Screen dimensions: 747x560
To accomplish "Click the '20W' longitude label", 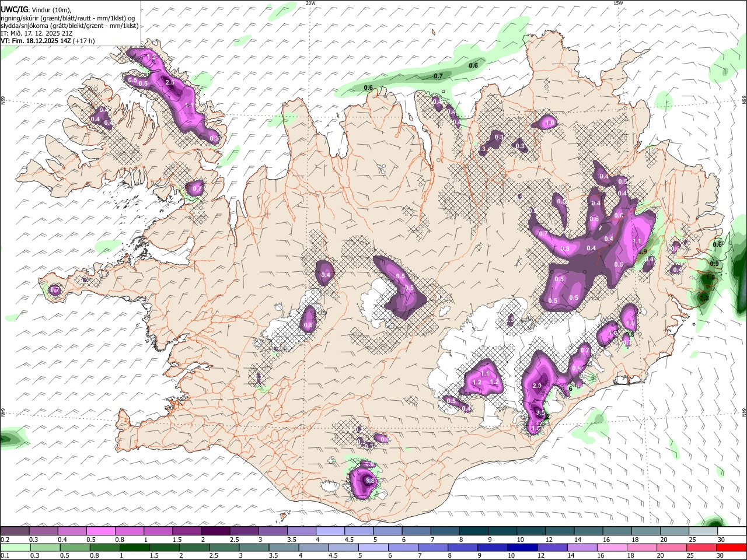I will [310, 3].
